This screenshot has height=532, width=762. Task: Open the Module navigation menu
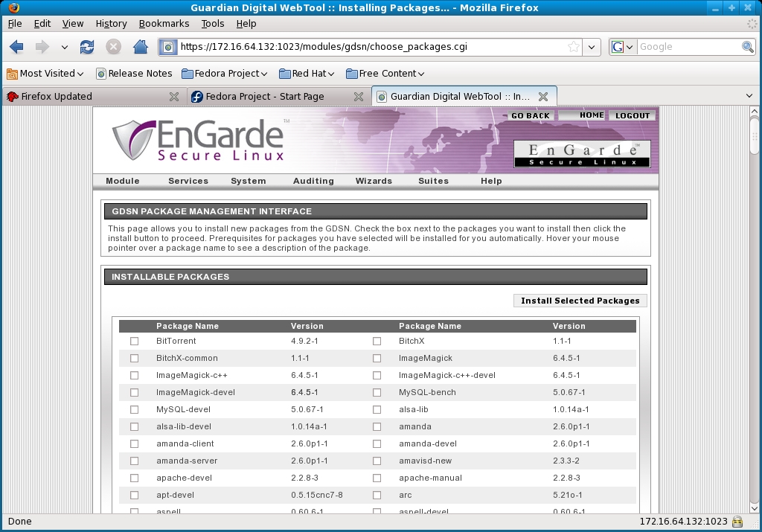pos(123,181)
